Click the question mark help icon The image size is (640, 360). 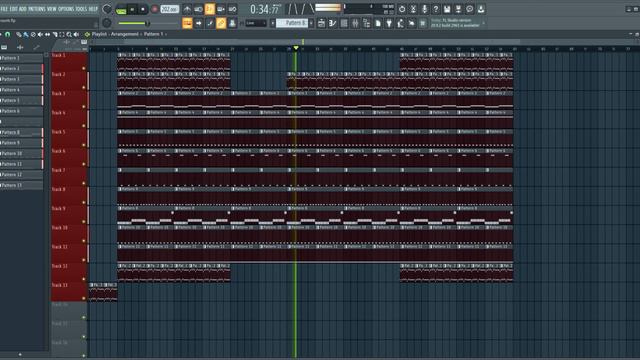coord(436,9)
